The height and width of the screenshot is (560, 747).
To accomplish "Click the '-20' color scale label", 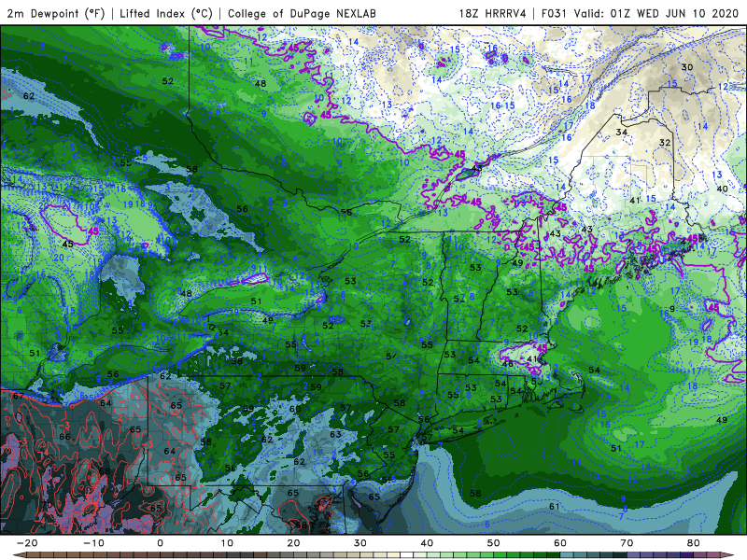I will click(27, 543).
